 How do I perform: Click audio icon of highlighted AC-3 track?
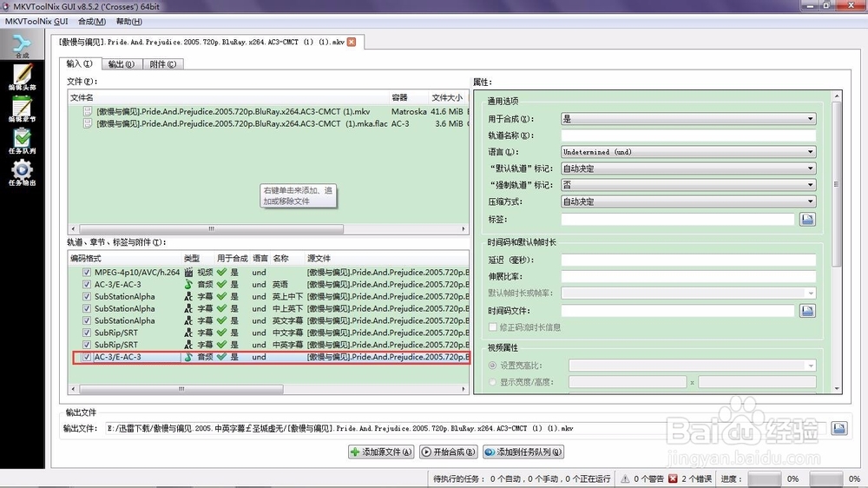(188, 357)
